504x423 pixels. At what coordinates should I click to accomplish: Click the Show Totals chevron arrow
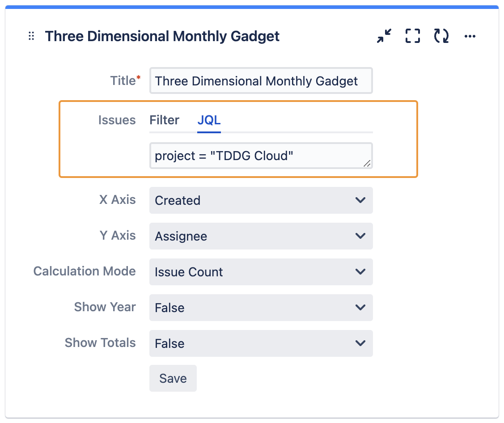point(360,343)
